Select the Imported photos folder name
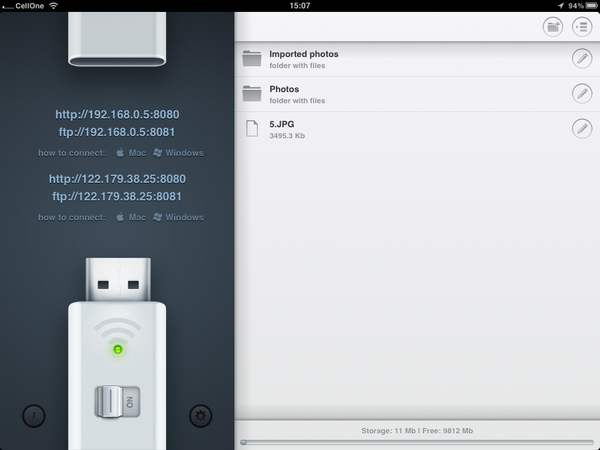The width and height of the screenshot is (600, 450). pos(304,54)
